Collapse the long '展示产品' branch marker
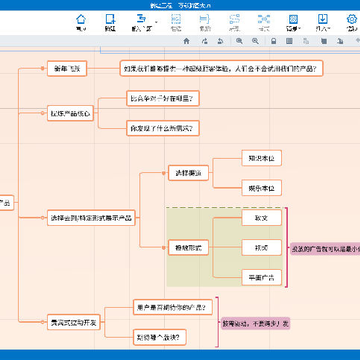 tap(42, 218)
